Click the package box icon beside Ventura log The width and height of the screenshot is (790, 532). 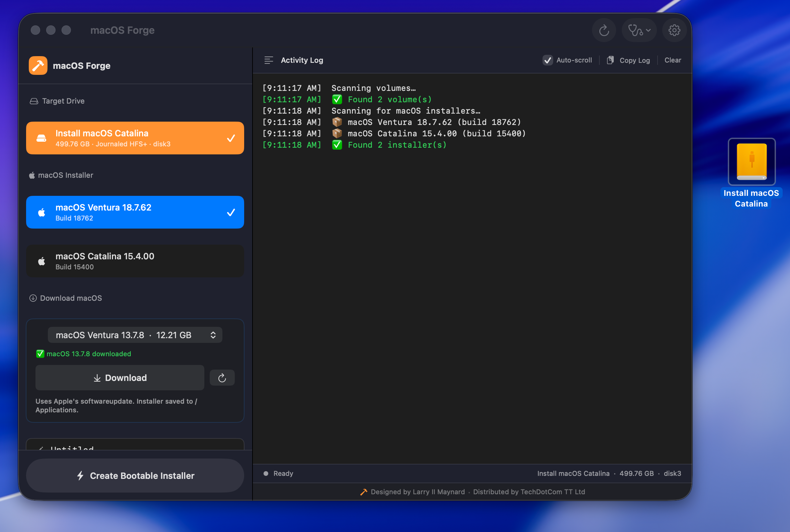click(x=337, y=122)
